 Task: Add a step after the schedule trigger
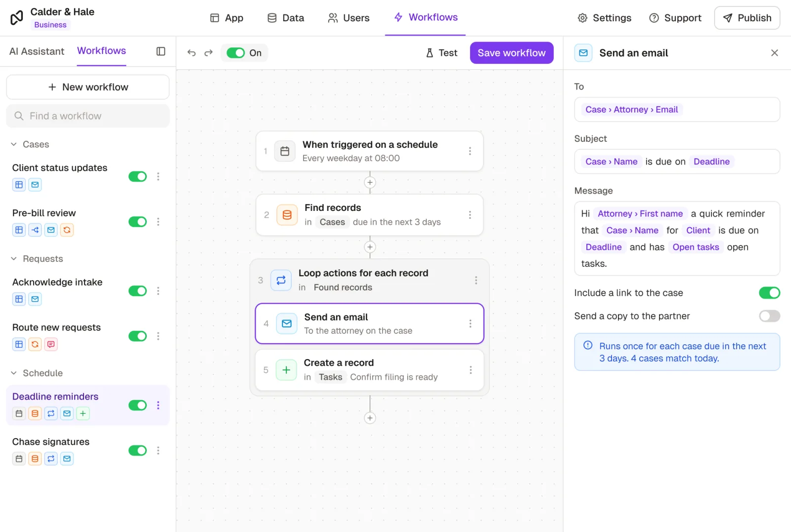tap(370, 183)
